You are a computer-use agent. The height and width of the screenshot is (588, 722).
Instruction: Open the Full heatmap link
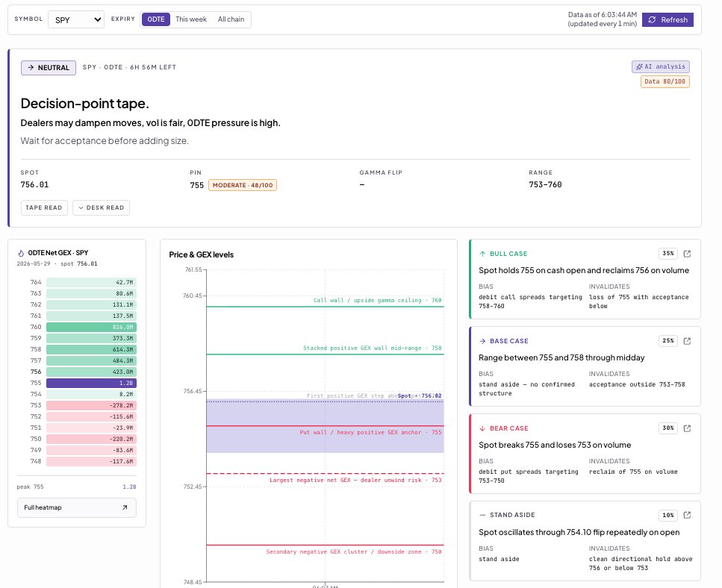click(x=77, y=507)
